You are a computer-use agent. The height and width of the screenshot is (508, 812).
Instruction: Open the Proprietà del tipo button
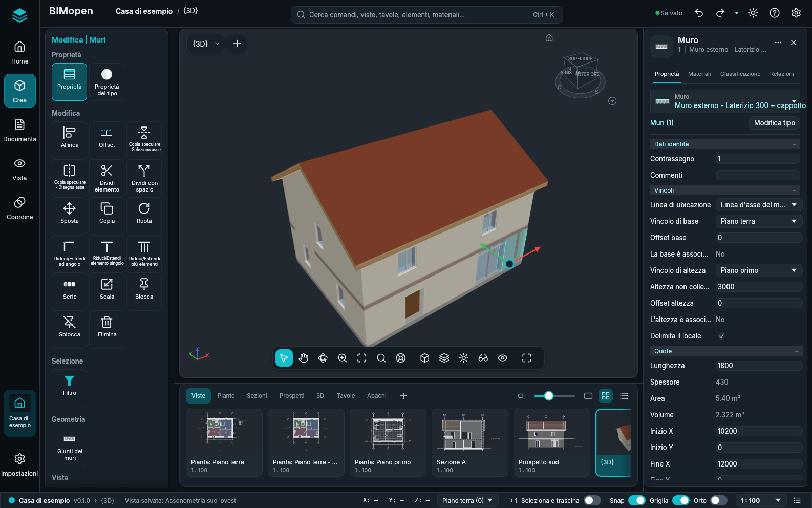point(107,82)
